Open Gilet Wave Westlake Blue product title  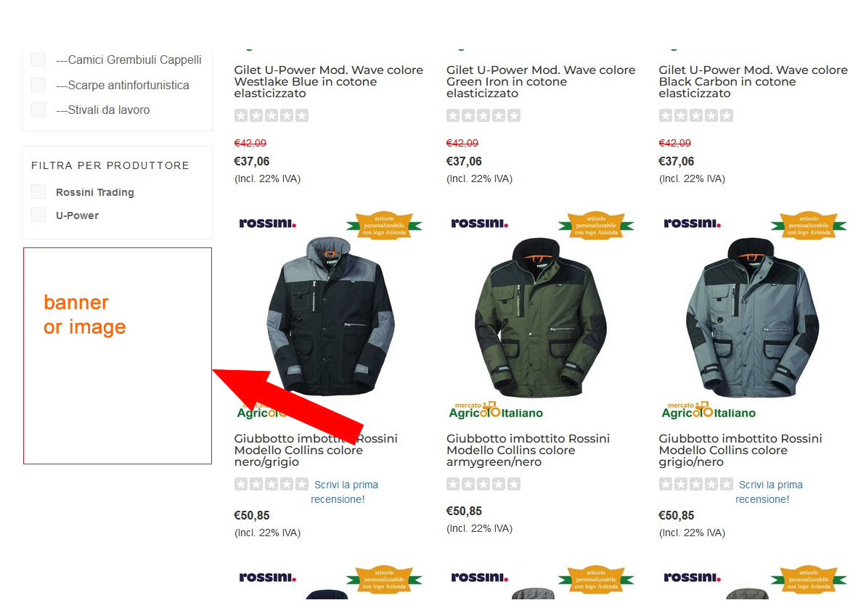coord(329,82)
